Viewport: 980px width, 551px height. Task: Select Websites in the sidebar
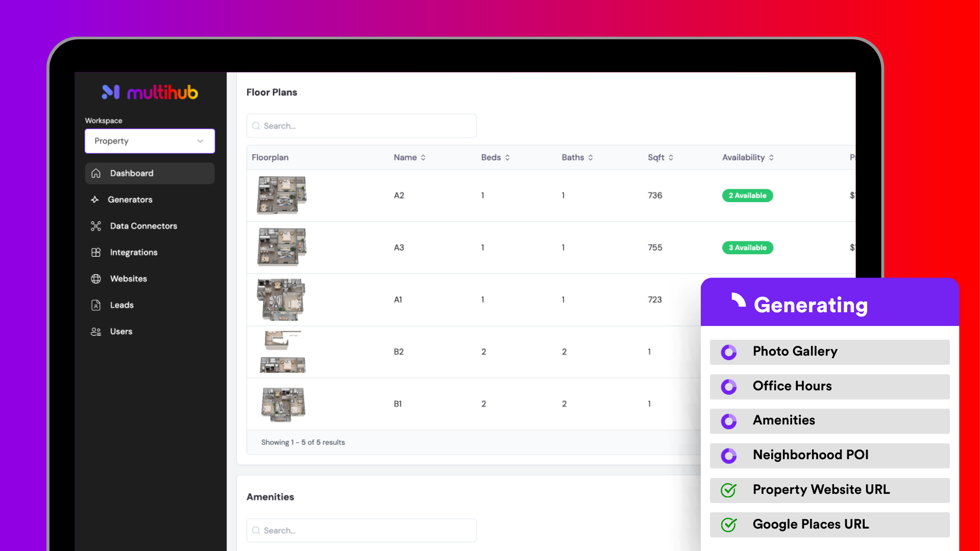point(128,279)
